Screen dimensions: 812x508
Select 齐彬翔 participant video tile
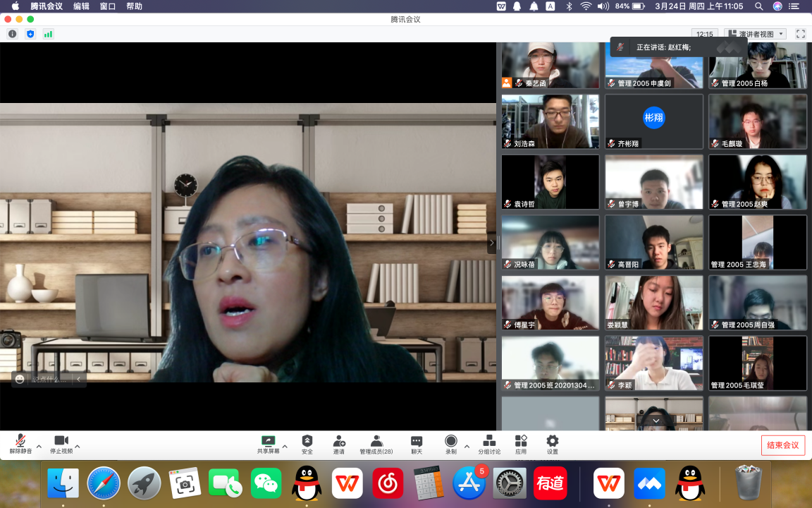coord(654,121)
